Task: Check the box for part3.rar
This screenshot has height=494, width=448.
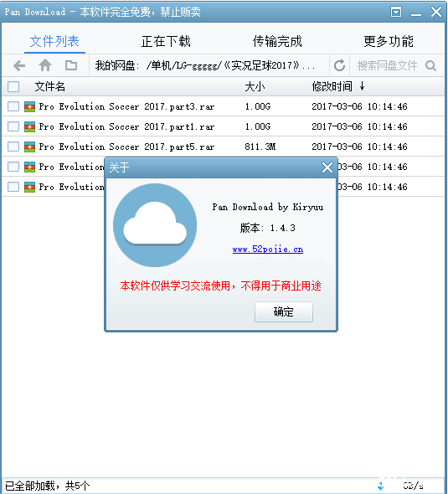Action: (x=13, y=106)
